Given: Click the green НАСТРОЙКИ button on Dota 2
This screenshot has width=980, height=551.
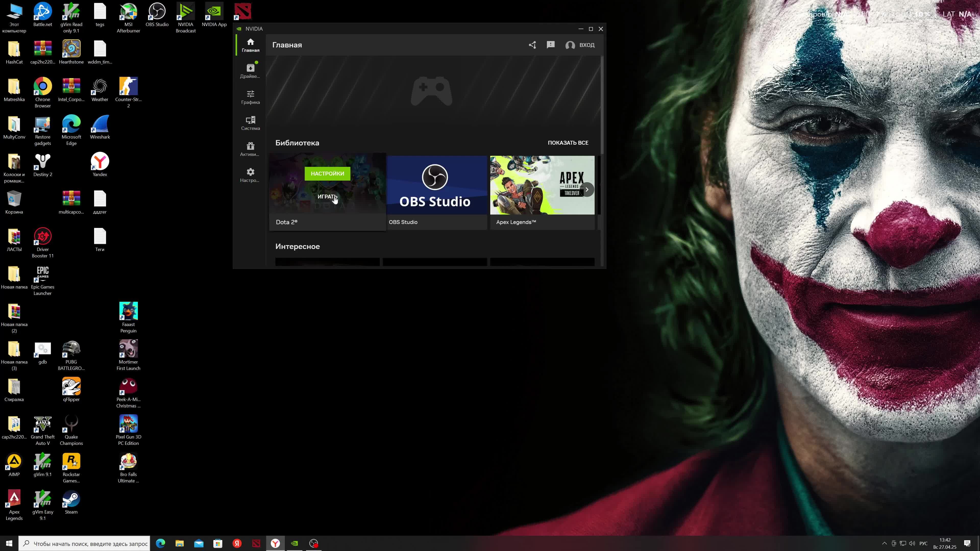Looking at the screenshot, I should 327,173.
